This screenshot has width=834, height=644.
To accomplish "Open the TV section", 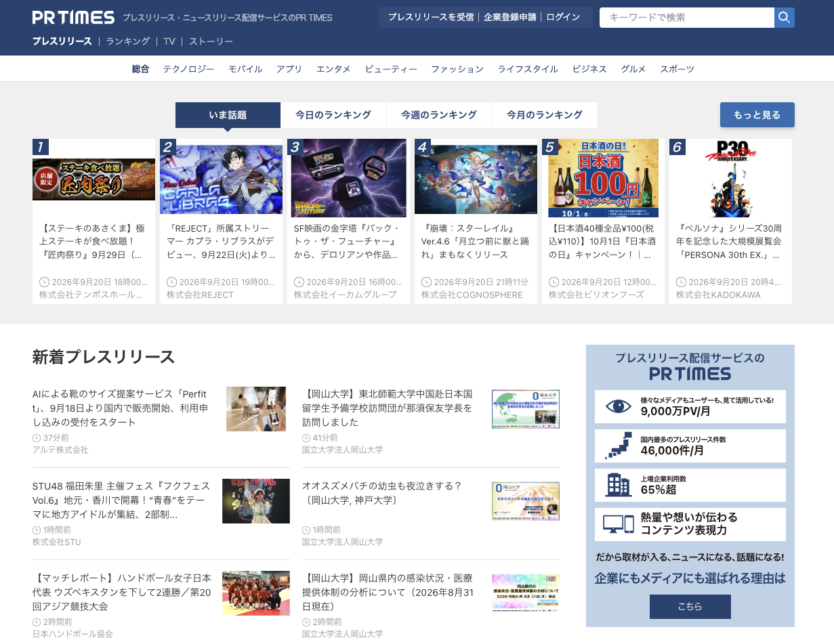I will (169, 41).
